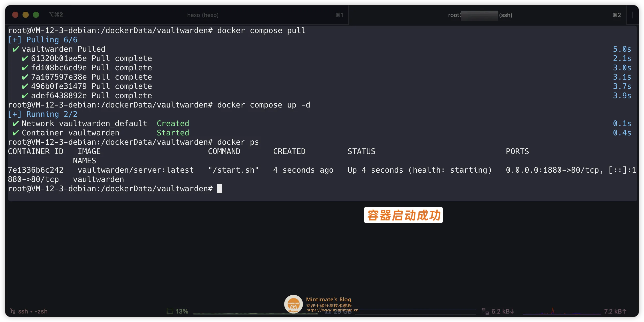The image size is (644, 322).
Task: Click the '[+] Running 2/2' line
Action: point(43,114)
